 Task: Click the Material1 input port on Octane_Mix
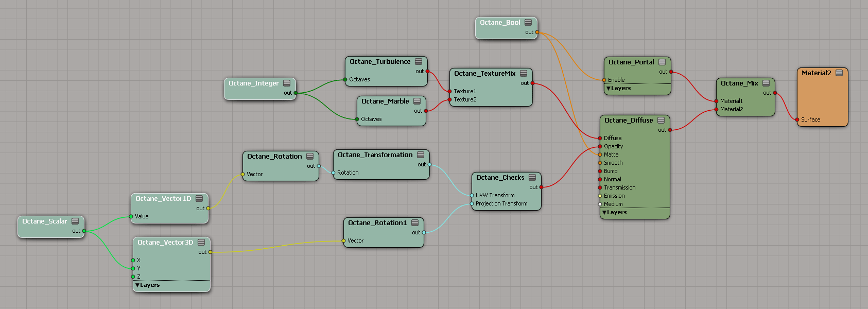click(x=716, y=101)
